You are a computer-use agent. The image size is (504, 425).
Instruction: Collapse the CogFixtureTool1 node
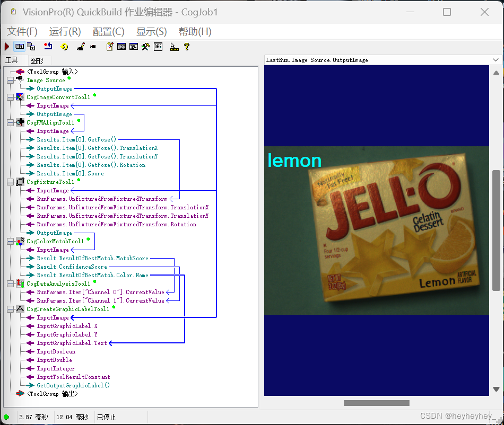coord(10,182)
